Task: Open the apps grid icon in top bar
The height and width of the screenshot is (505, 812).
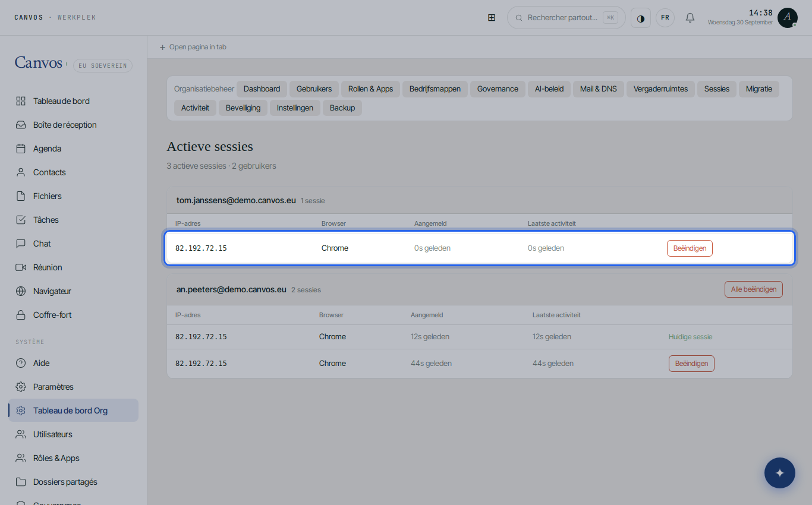Action: click(492, 18)
